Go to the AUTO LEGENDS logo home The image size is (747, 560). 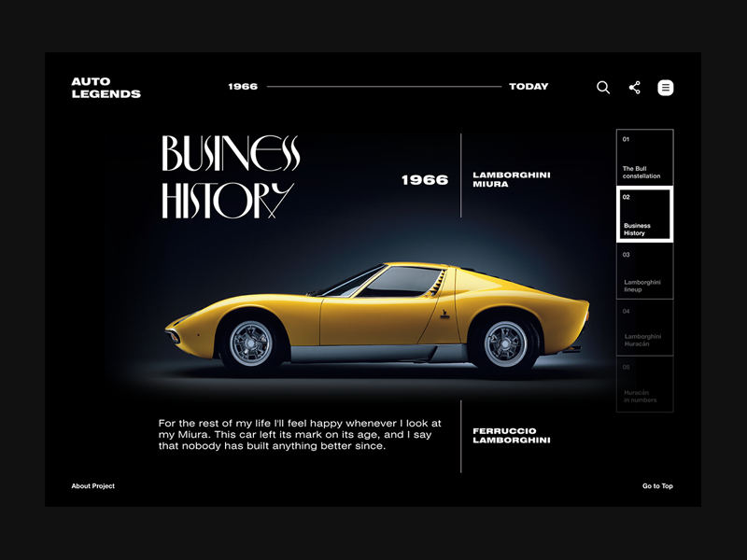(x=106, y=88)
